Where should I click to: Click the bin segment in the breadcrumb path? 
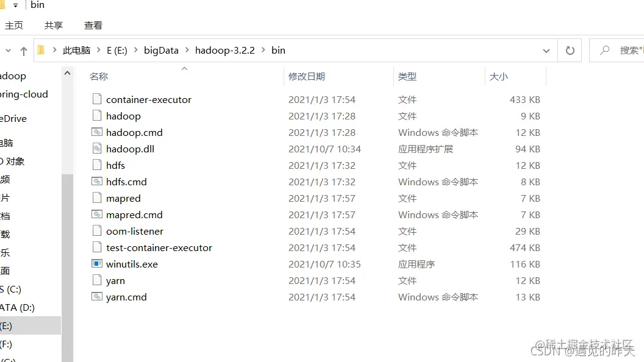(x=278, y=50)
